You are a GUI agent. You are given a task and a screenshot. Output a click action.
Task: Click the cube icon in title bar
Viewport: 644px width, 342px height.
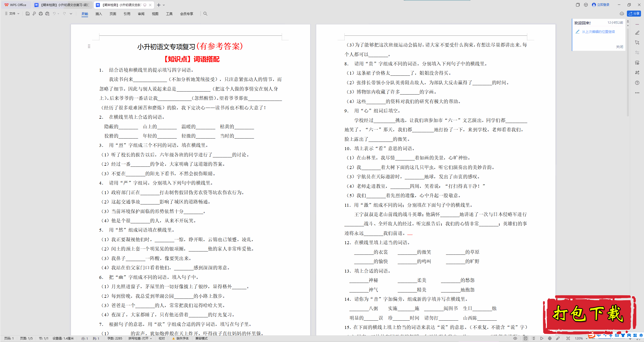pos(586,5)
